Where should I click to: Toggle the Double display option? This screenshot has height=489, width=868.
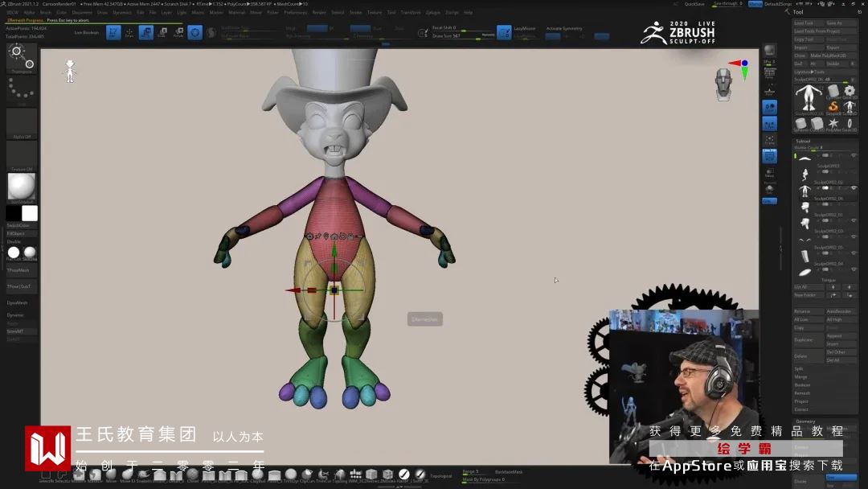[x=14, y=242]
